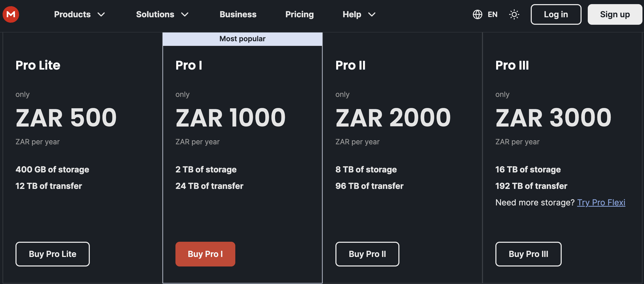Expand the Solutions dropdown chevron

click(185, 14)
